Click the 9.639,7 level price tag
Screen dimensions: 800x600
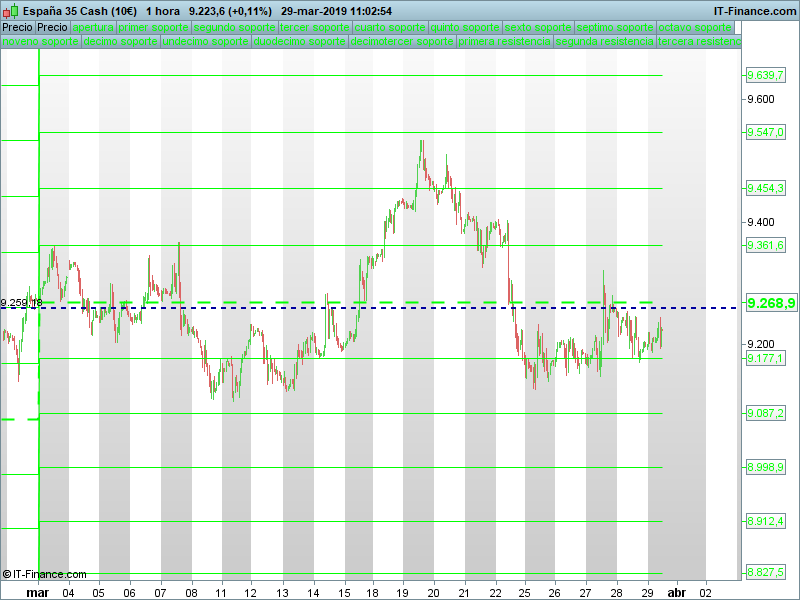tap(765, 76)
